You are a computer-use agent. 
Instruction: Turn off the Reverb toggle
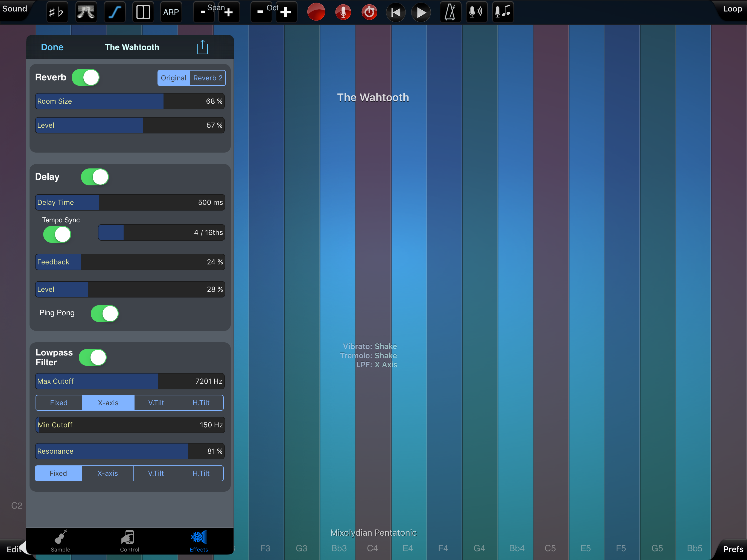pos(85,77)
